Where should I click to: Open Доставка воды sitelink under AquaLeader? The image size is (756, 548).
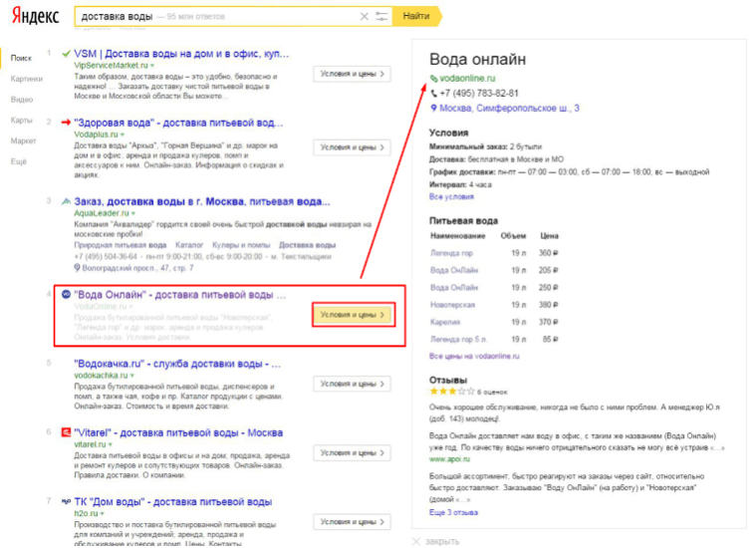pyautogui.click(x=307, y=245)
